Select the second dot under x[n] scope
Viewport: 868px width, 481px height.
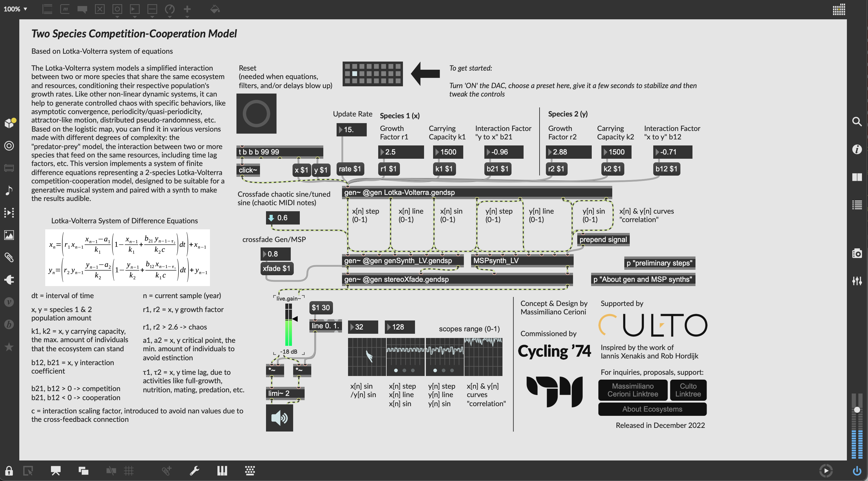pos(404,371)
